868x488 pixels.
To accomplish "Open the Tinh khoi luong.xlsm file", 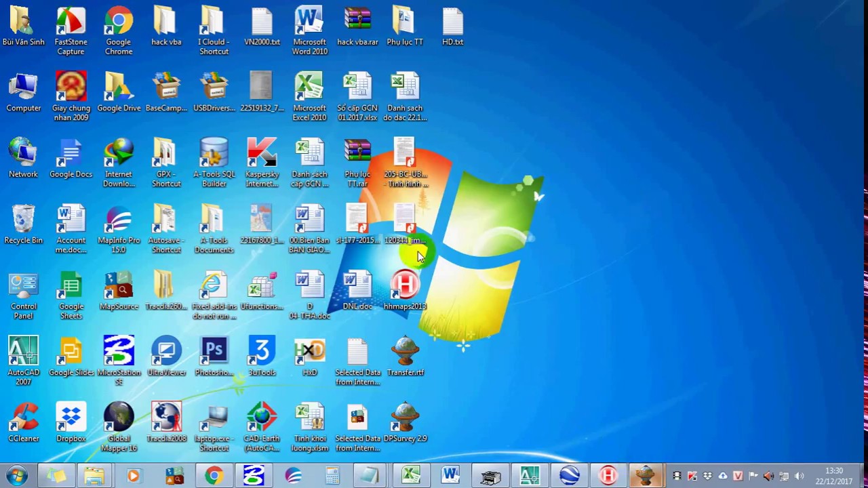I will (309, 426).
